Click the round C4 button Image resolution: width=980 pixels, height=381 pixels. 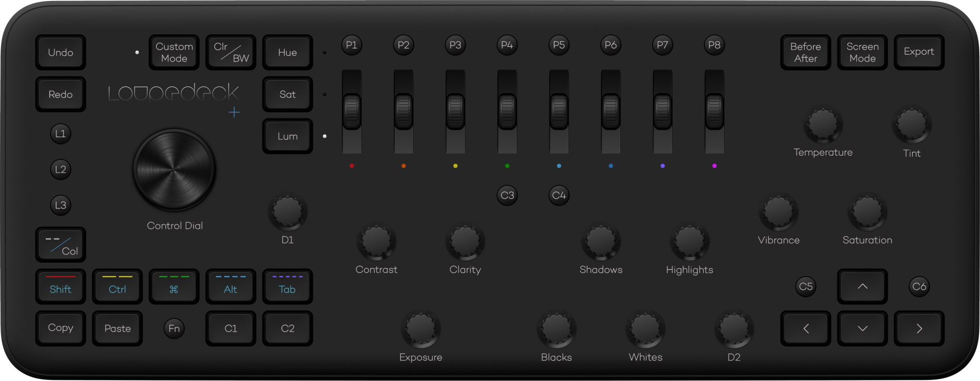559,195
